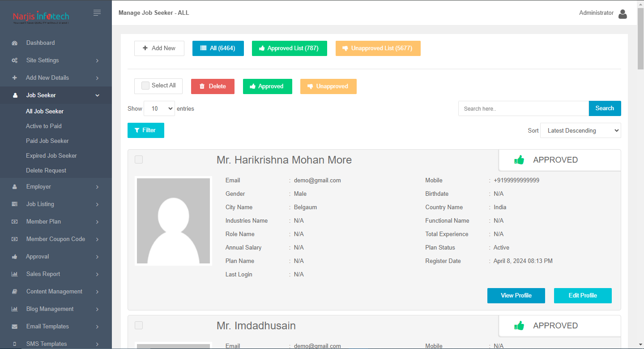Click the email demo@gmail.com for Harikrishna
The image size is (644, 349).
coord(317,180)
